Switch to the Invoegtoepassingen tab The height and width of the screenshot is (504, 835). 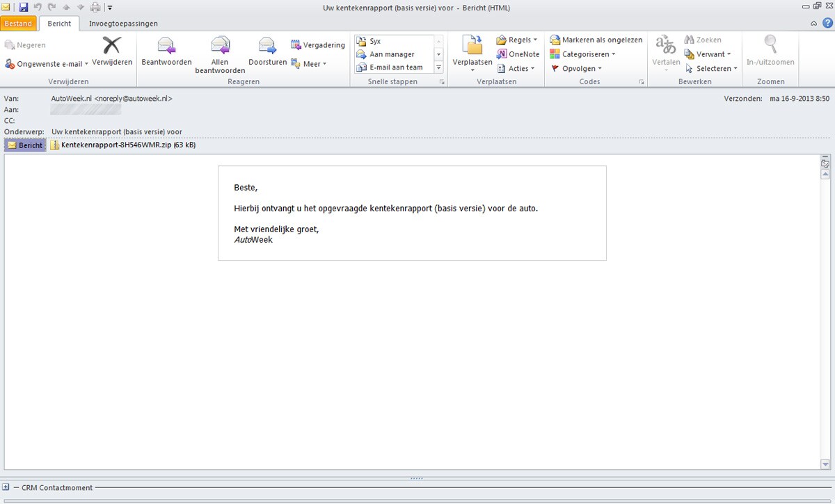pyautogui.click(x=123, y=24)
